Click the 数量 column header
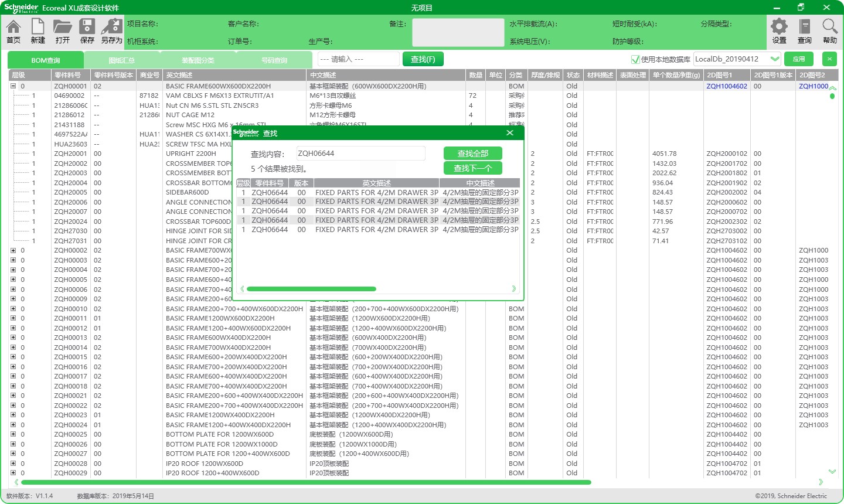Screen dimensions: 844x504 pyautogui.click(x=475, y=75)
